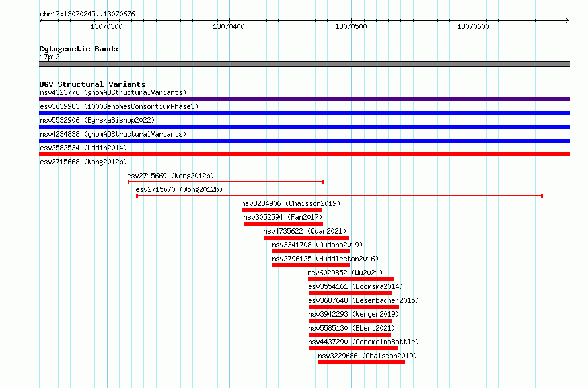Click red bar under nsv3942293 Wenger2019
588x388 pixels.
(350, 321)
